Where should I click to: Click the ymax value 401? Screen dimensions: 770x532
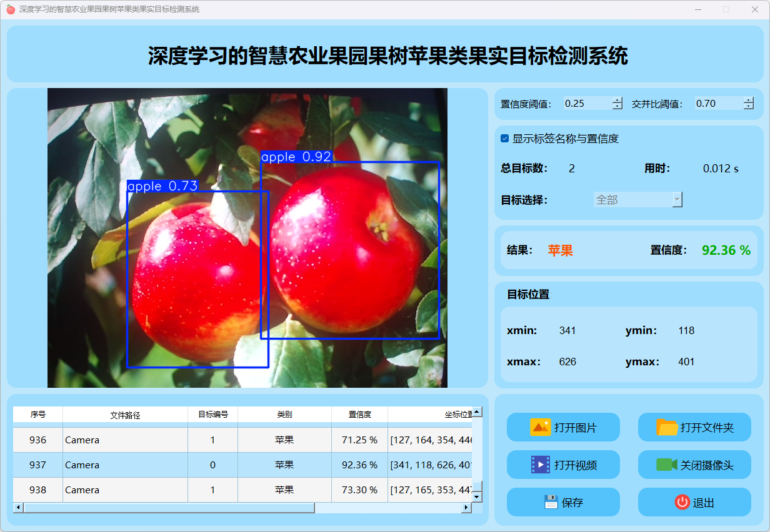(686, 362)
